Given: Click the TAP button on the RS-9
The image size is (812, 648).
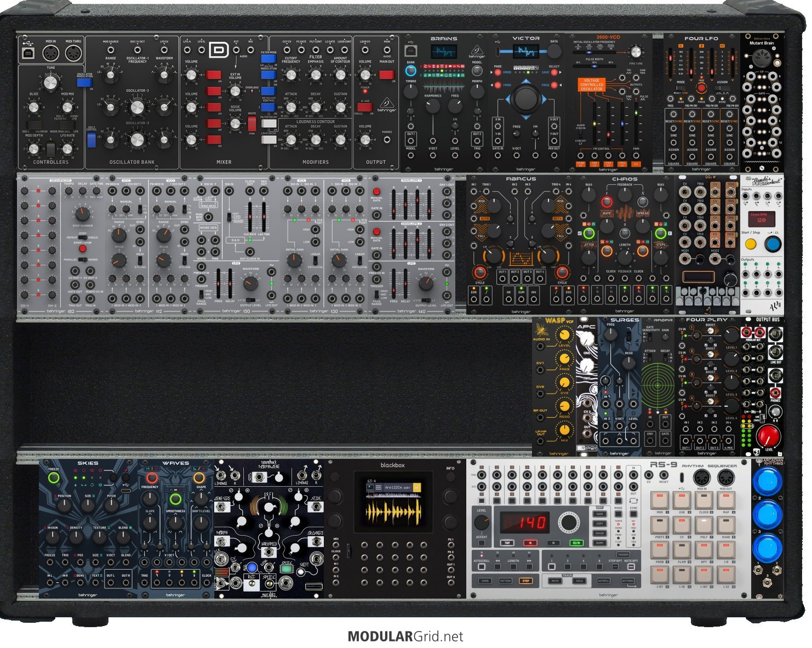Looking at the screenshot, I should 507,543.
